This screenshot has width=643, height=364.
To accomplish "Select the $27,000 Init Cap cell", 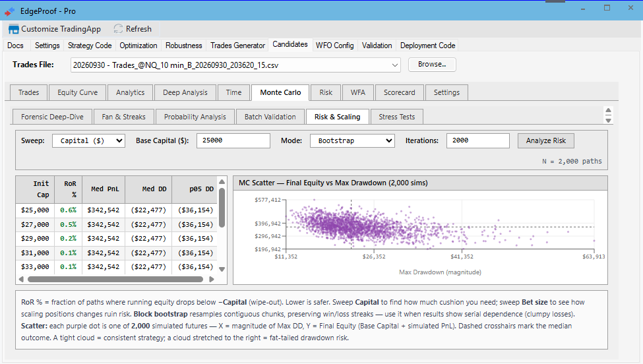I will pyautogui.click(x=35, y=225).
